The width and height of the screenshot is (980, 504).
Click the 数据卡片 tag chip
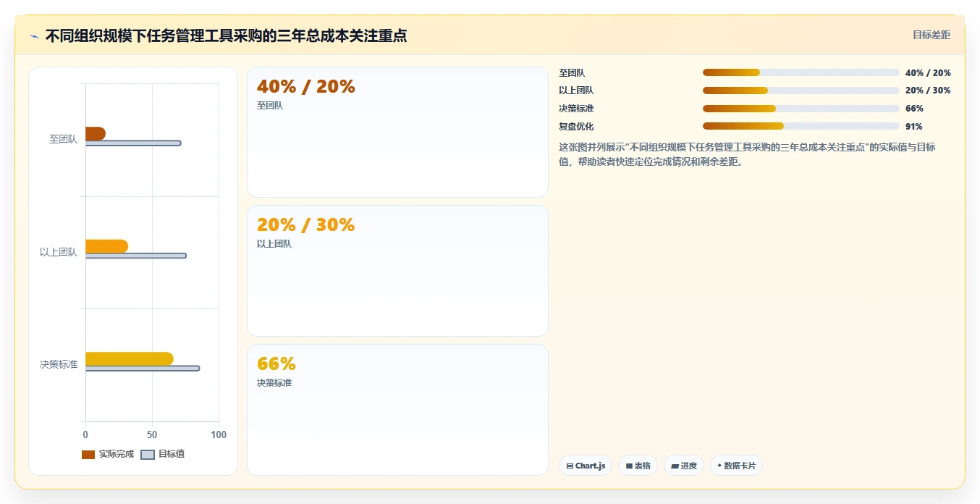736,466
